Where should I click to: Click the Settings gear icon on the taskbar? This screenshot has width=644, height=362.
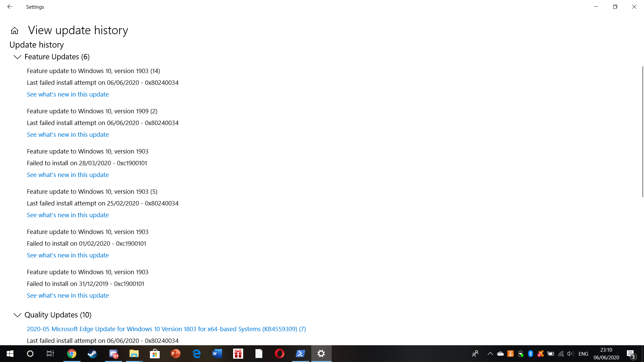pos(321,354)
